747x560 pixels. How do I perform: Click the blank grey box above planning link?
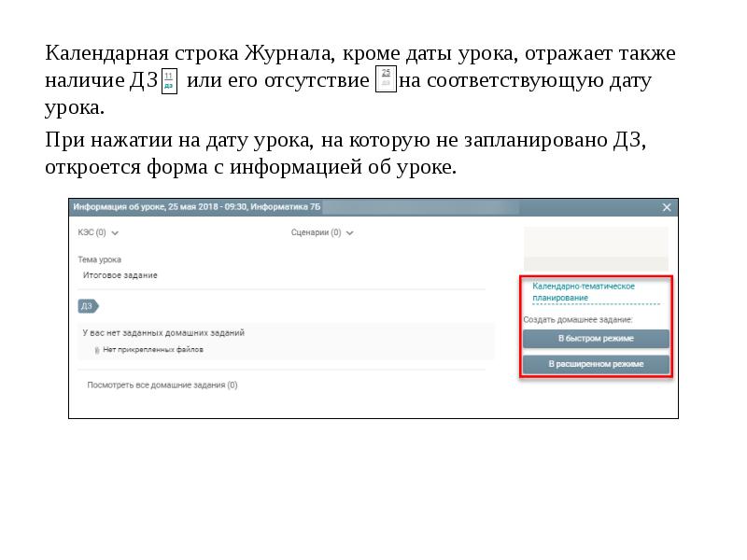click(596, 247)
